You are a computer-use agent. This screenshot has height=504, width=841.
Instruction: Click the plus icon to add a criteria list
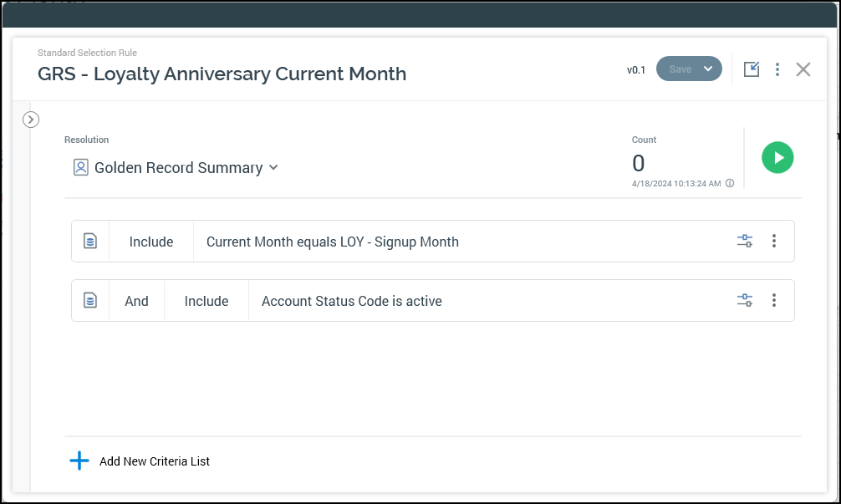79,461
